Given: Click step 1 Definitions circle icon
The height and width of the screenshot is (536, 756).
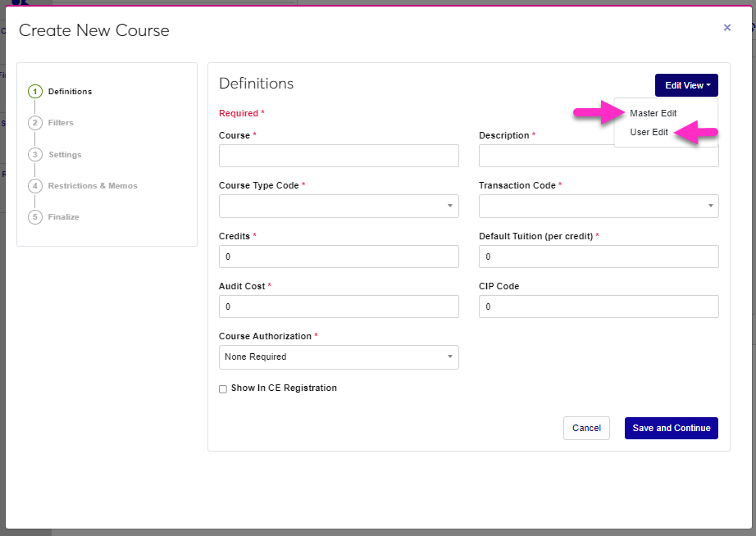Looking at the screenshot, I should click(35, 92).
